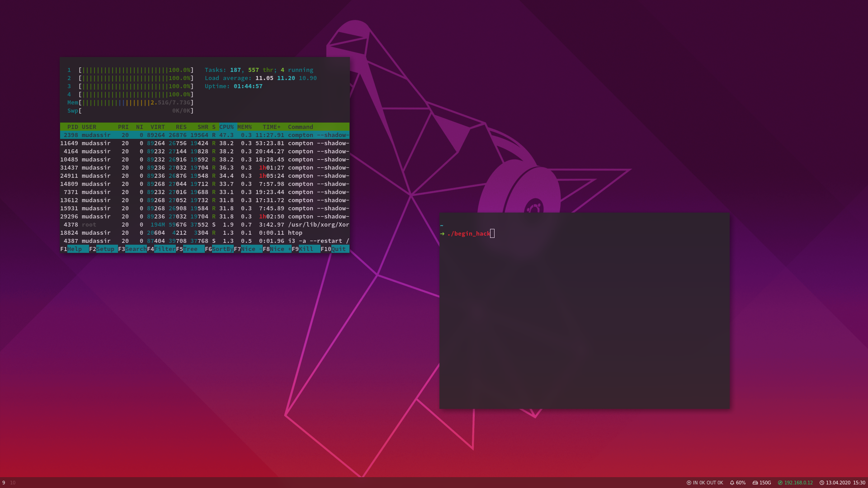Image resolution: width=868 pixels, height=488 pixels.
Task: Sort htop by SHR column header
Action: [x=203, y=127]
